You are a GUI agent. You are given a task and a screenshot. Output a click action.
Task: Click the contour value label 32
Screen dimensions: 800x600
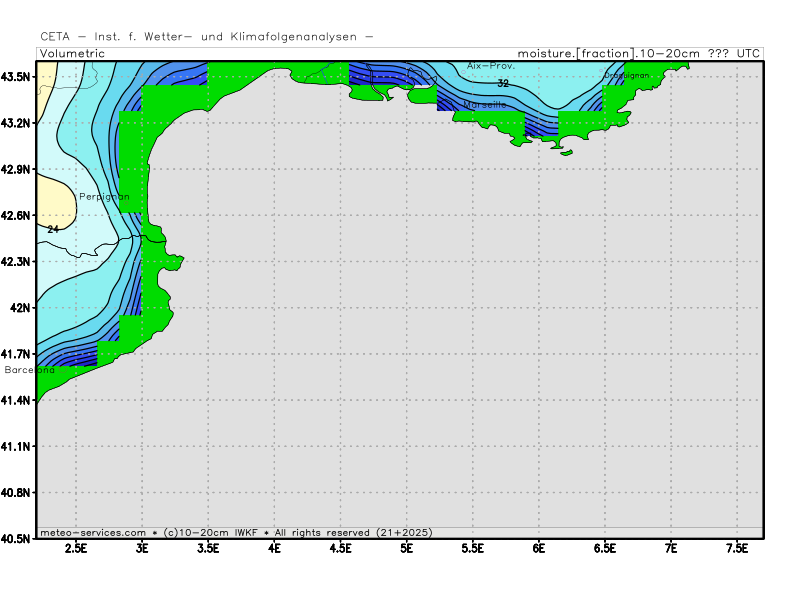pyautogui.click(x=503, y=84)
